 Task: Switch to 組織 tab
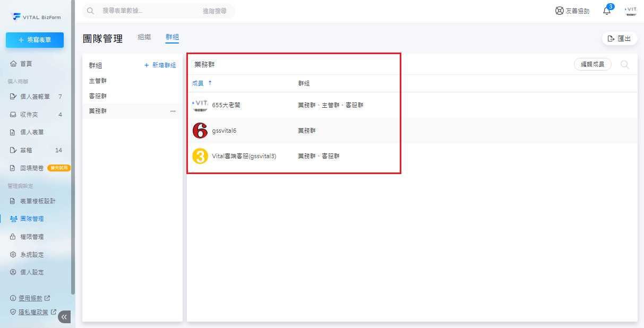point(144,37)
